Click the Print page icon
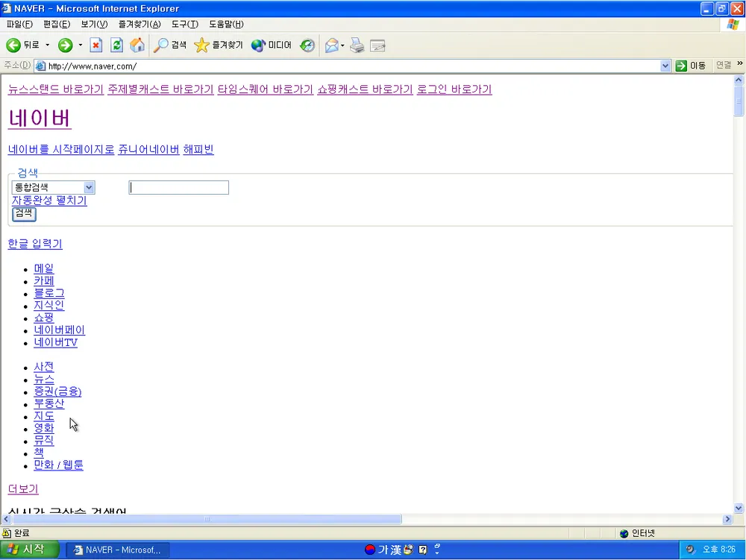 point(357,45)
